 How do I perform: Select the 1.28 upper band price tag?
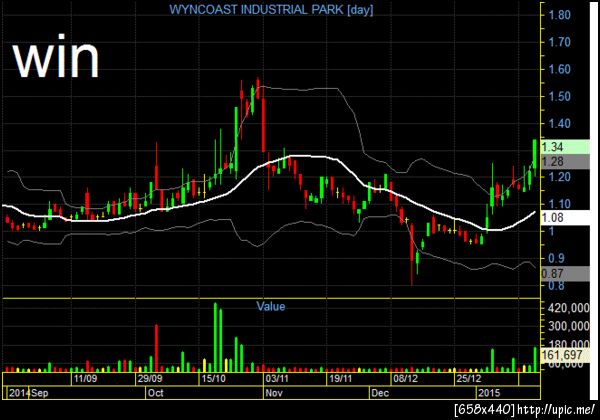pos(565,161)
